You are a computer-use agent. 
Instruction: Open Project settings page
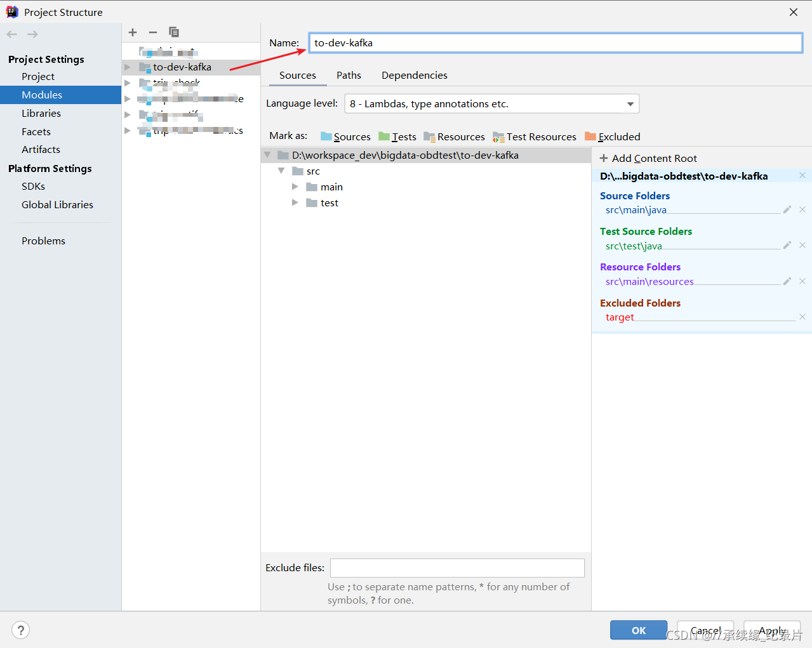pyautogui.click(x=38, y=76)
